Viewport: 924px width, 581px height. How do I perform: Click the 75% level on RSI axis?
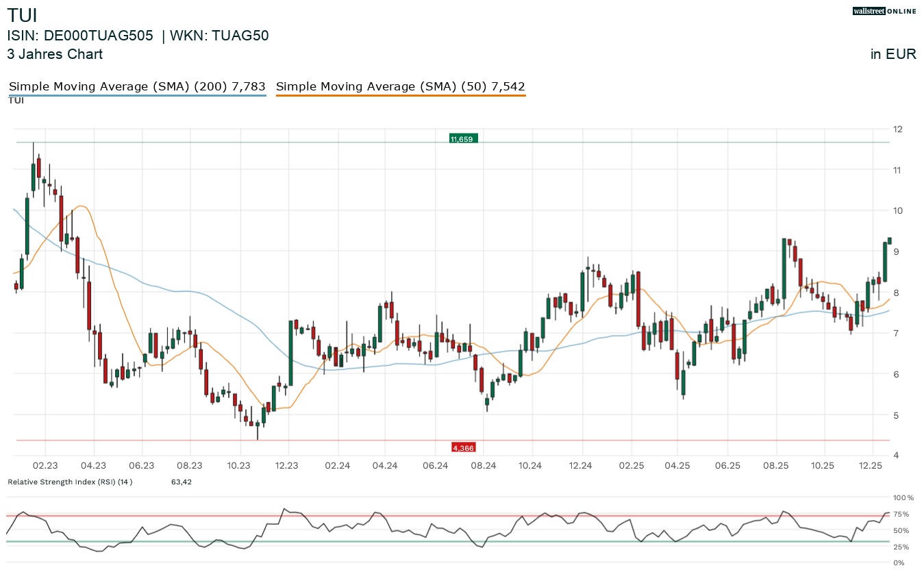[900, 514]
